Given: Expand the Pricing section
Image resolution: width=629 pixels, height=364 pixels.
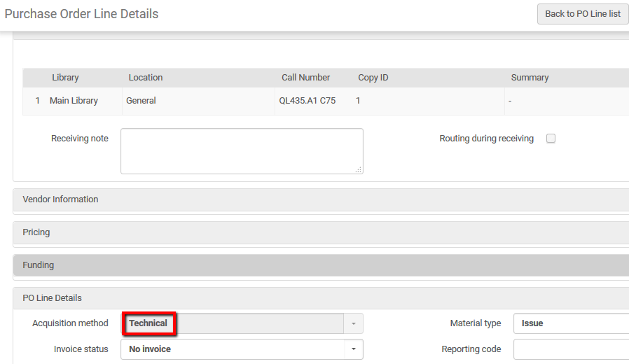Looking at the screenshot, I should [x=36, y=232].
